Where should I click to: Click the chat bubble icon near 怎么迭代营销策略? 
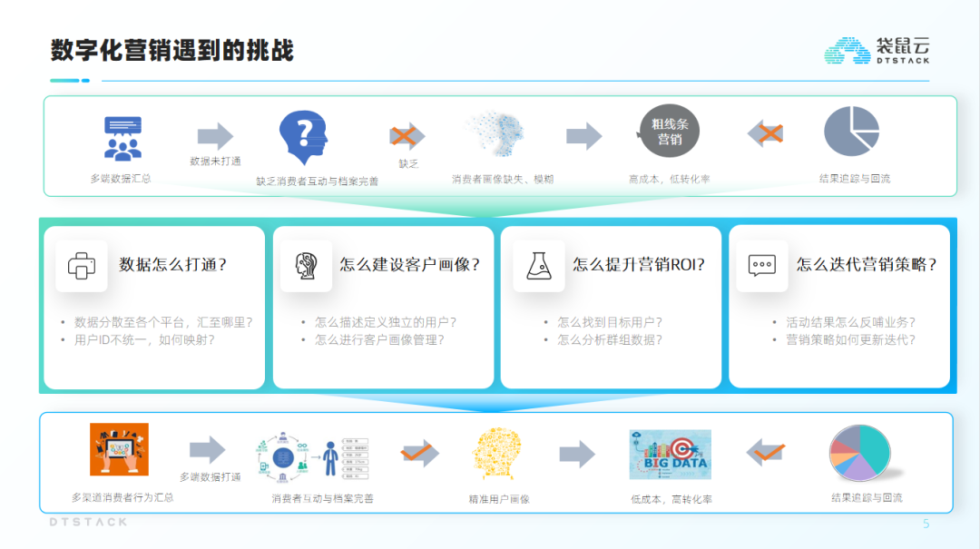(x=761, y=266)
